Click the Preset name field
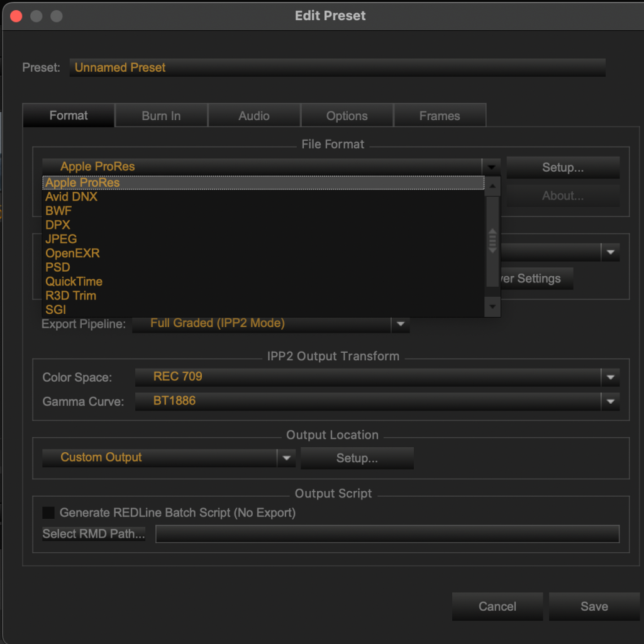 pyautogui.click(x=338, y=67)
